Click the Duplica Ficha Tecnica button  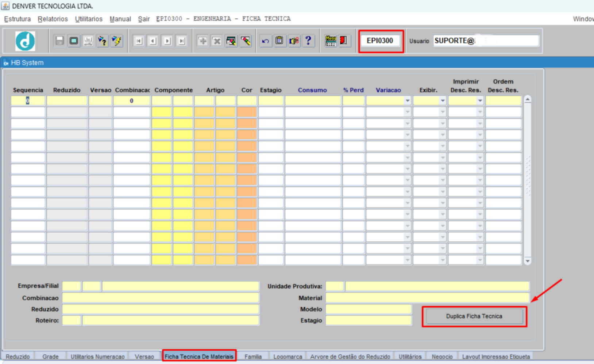pos(474,316)
